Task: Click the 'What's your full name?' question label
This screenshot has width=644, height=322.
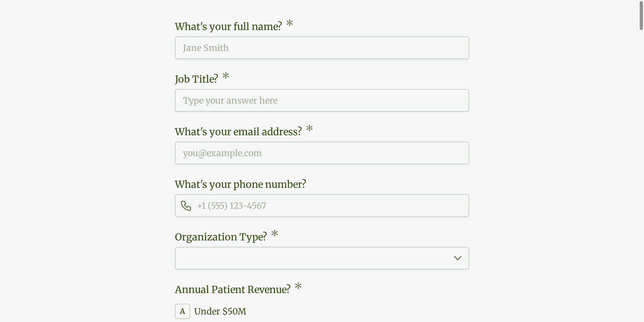Action: click(228, 26)
